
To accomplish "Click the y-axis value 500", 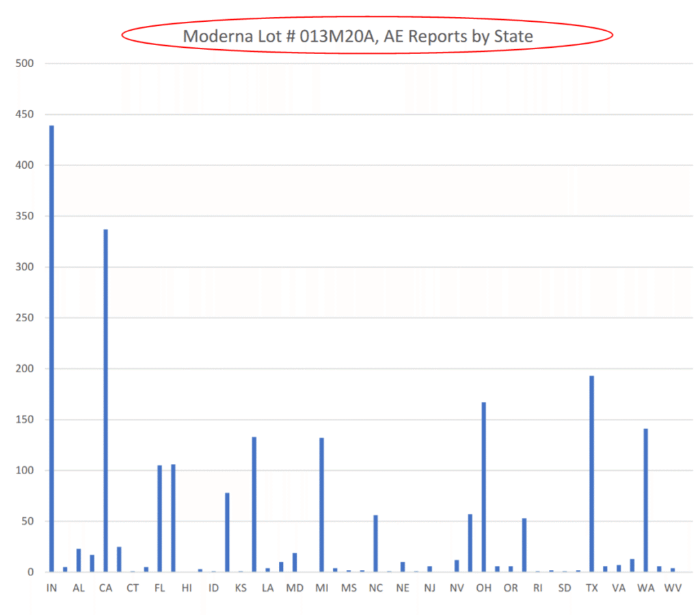I will [25, 64].
